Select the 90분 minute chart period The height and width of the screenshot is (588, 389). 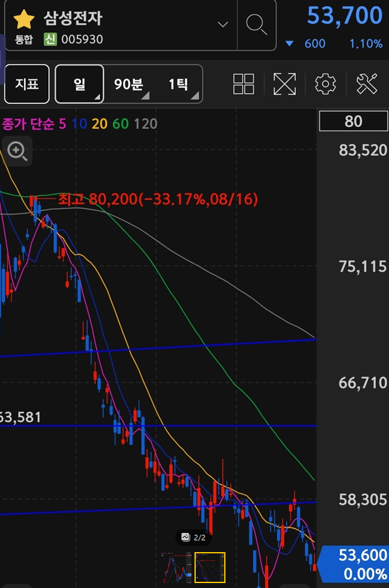click(129, 84)
